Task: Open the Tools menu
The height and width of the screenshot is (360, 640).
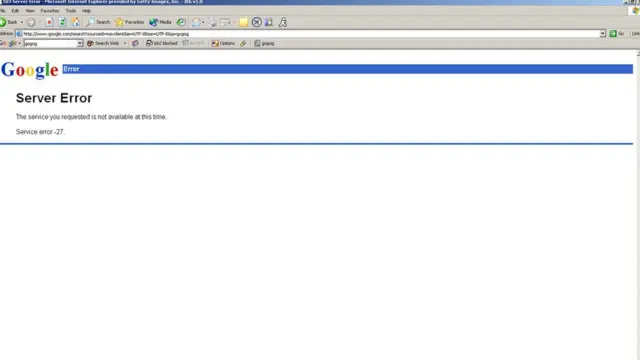Action: pyautogui.click(x=71, y=11)
